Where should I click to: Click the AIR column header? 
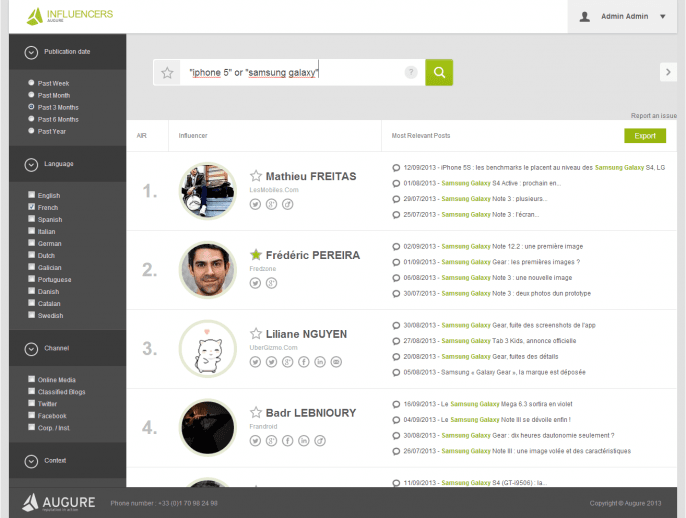[141, 136]
